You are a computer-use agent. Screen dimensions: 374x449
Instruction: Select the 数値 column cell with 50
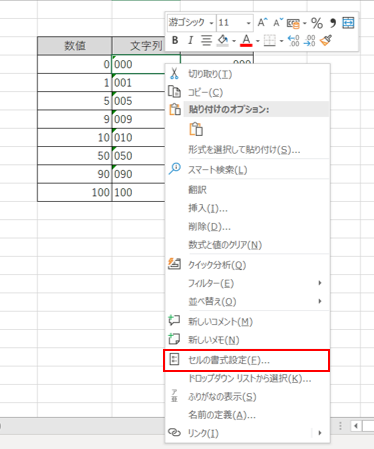[75, 156]
